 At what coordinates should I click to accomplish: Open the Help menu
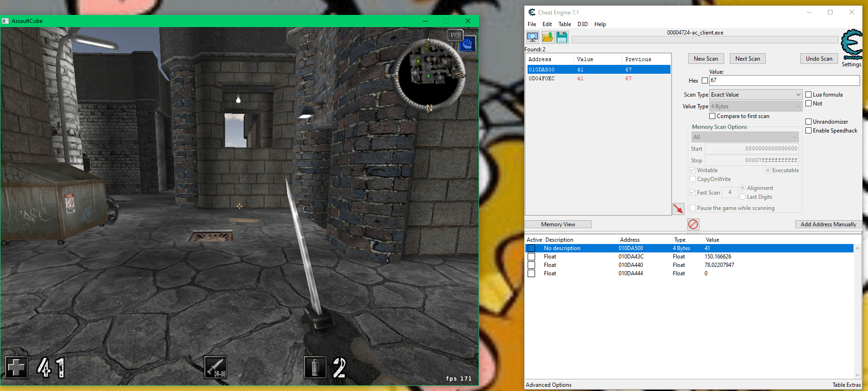(x=600, y=24)
